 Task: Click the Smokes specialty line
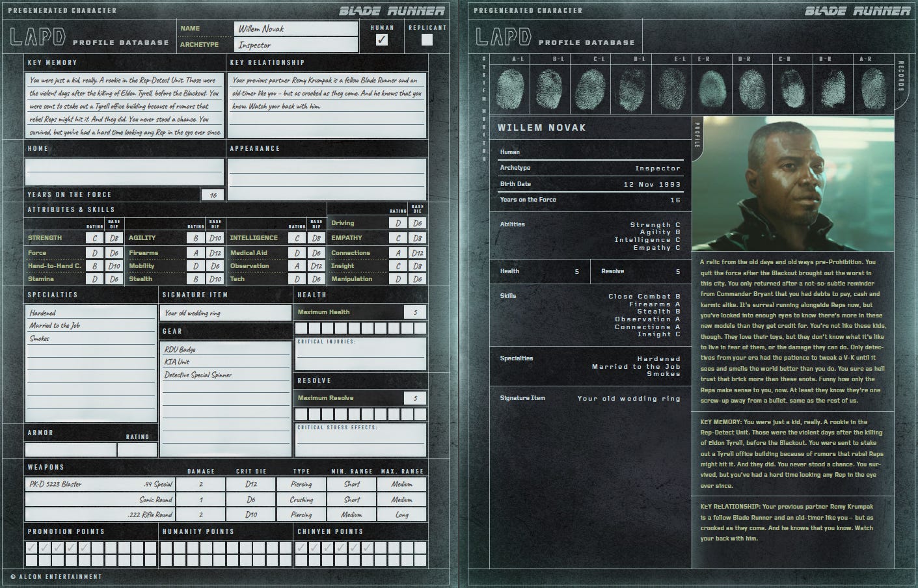click(x=91, y=338)
